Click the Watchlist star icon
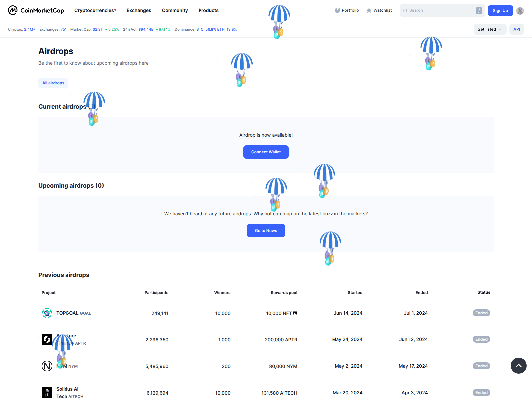Image resolution: width=532 pixels, height=399 pixels. 369,11
